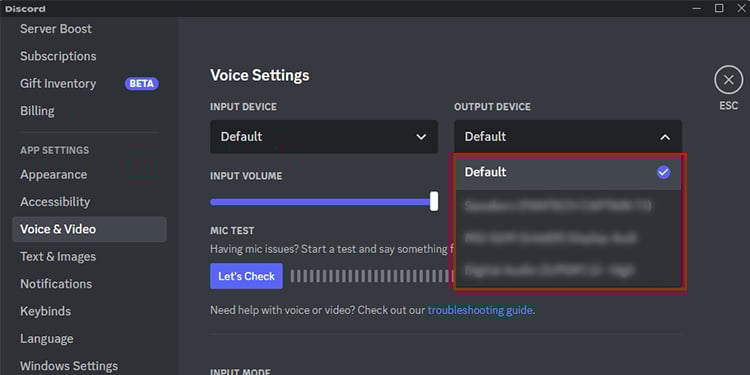
Task: Click the checkmark icon beside Default option
Action: click(x=663, y=172)
